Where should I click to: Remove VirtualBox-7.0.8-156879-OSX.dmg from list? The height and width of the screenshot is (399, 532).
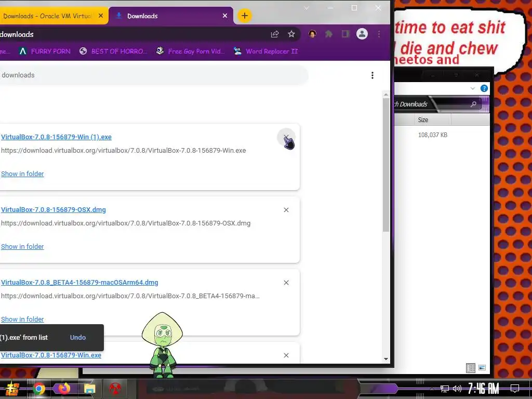pyautogui.click(x=286, y=210)
